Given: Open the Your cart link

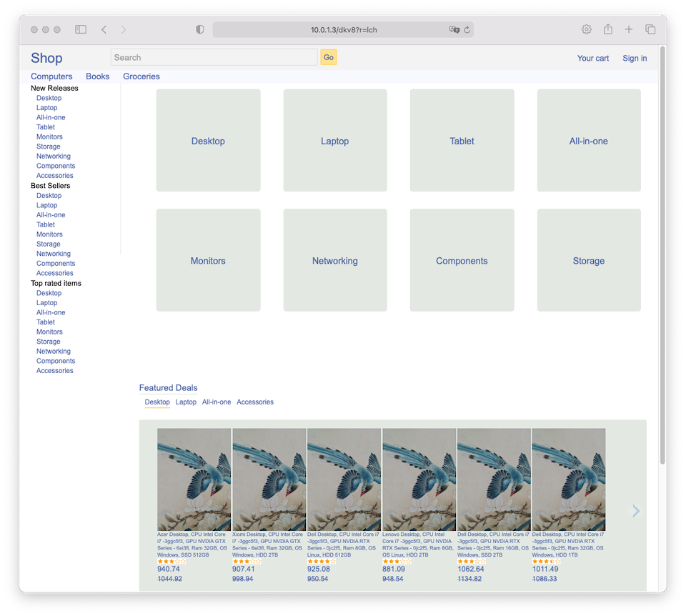Looking at the screenshot, I should point(593,59).
